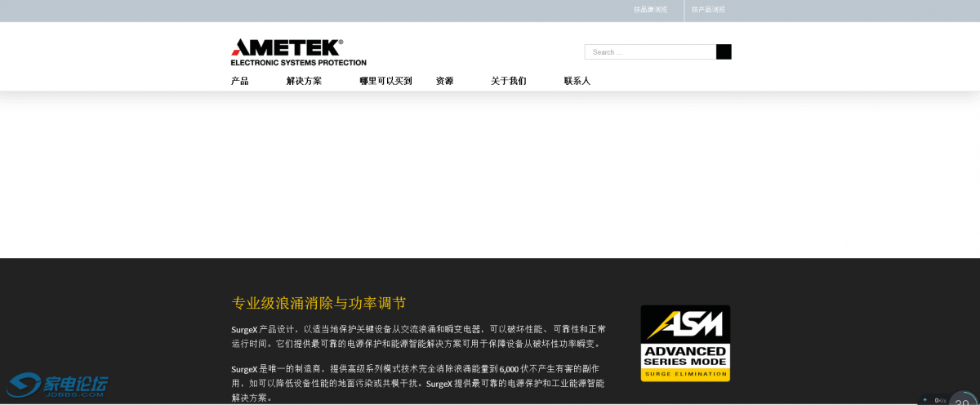The height and width of the screenshot is (405, 980).
Task: Click the 专业级浪涌消除与功率调节 heading
Action: [318, 303]
